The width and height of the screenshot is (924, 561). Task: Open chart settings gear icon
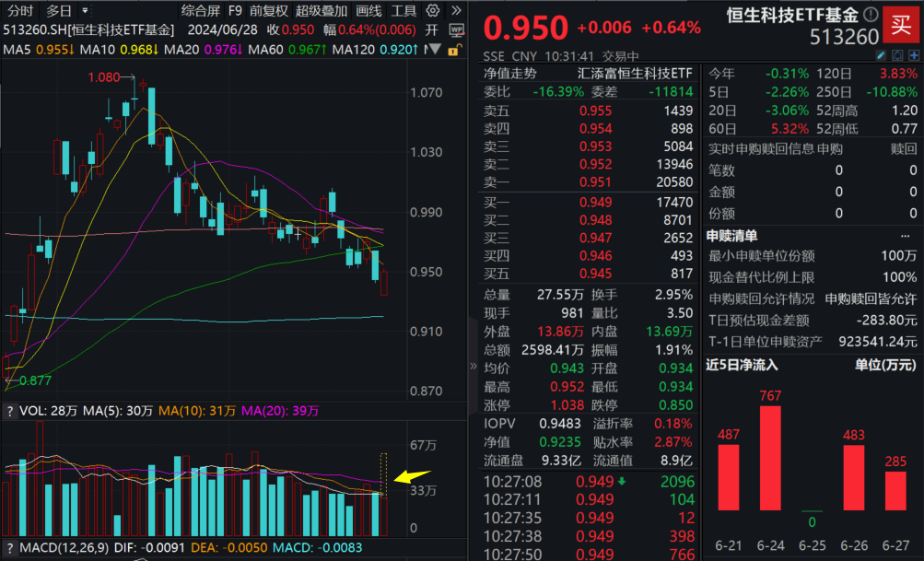433,11
